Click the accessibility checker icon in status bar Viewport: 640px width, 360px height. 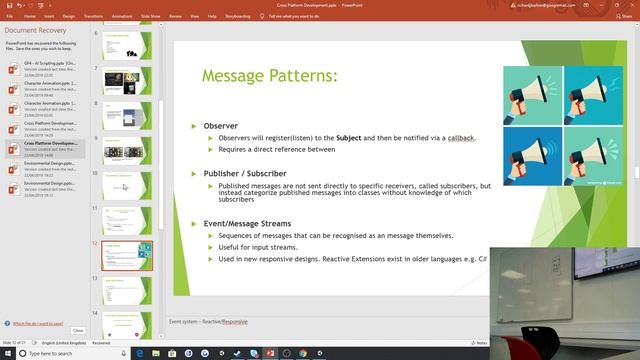pyautogui.click(x=34, y=343)
